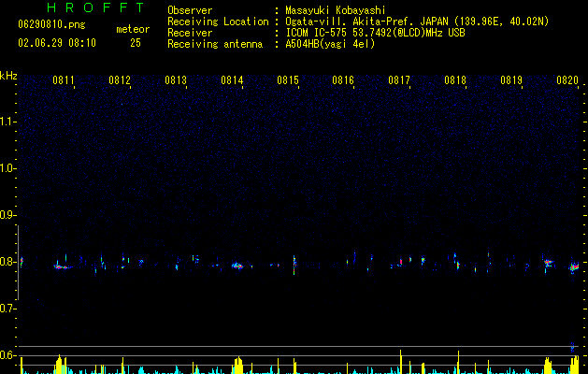Select the filename 06290810.png
The width and height of the screenshot is (588, 374).
pyautogui.click(x=51, y=24)
